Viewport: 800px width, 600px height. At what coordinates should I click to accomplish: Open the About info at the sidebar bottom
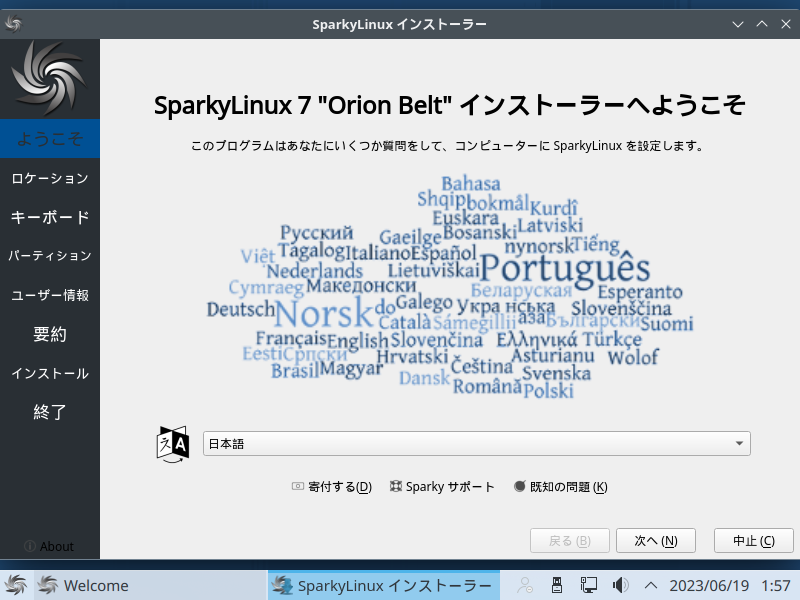[x=49, y=546]
